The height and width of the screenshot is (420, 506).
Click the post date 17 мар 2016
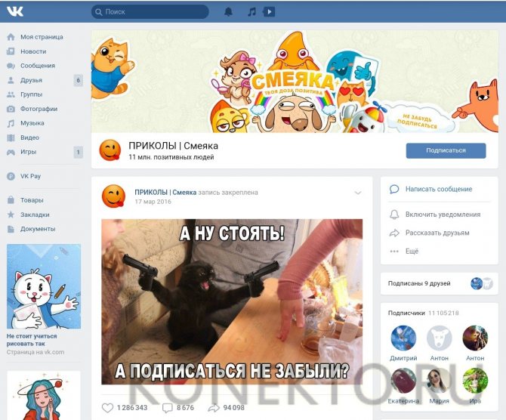[x=153, y=202]
